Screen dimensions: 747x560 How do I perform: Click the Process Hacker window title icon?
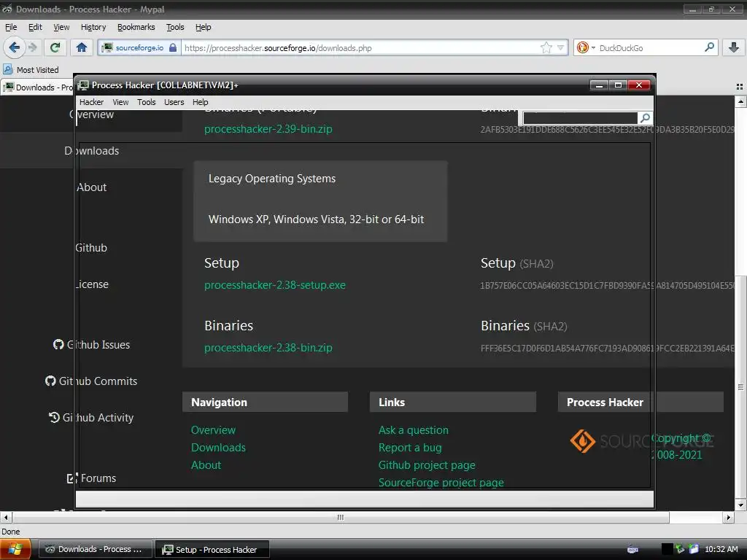83,85
